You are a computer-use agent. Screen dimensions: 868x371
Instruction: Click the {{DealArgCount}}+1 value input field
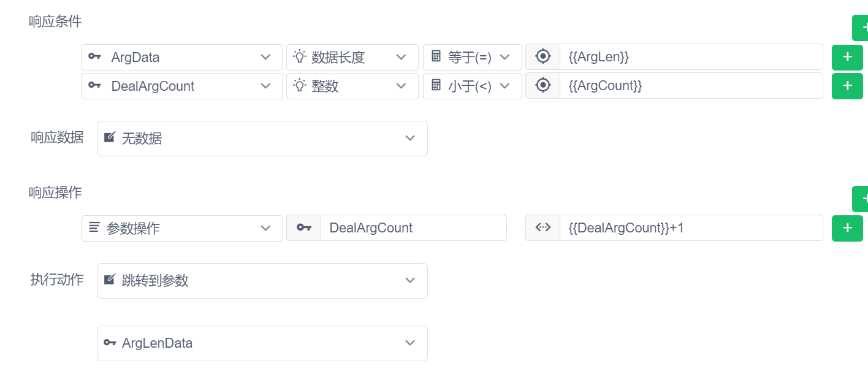[690, 228]
